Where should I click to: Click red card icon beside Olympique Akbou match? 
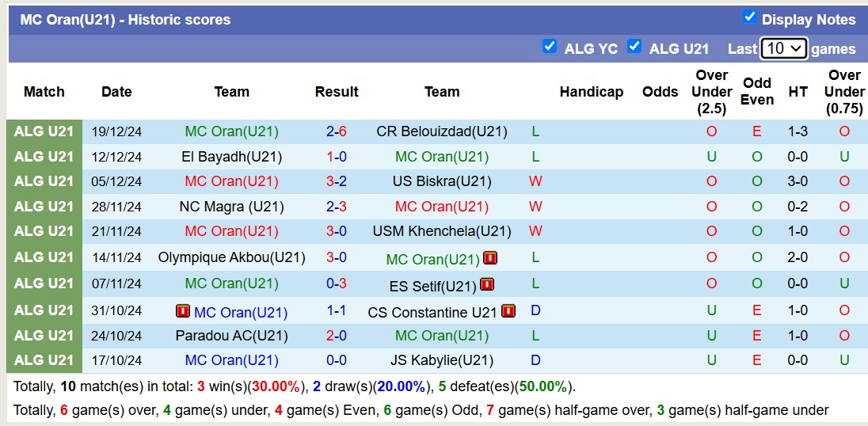coord(490,258)
